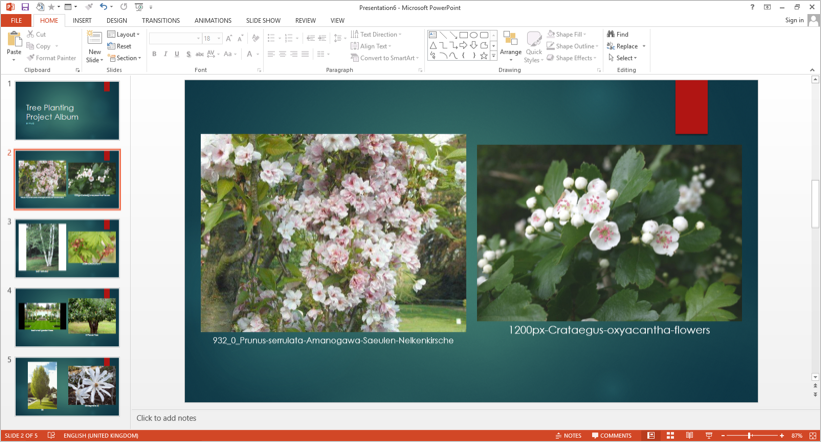Viewport: 821px width, 442px height.
Task: Open the Arrange tool
Action: [x=510, y=45]
